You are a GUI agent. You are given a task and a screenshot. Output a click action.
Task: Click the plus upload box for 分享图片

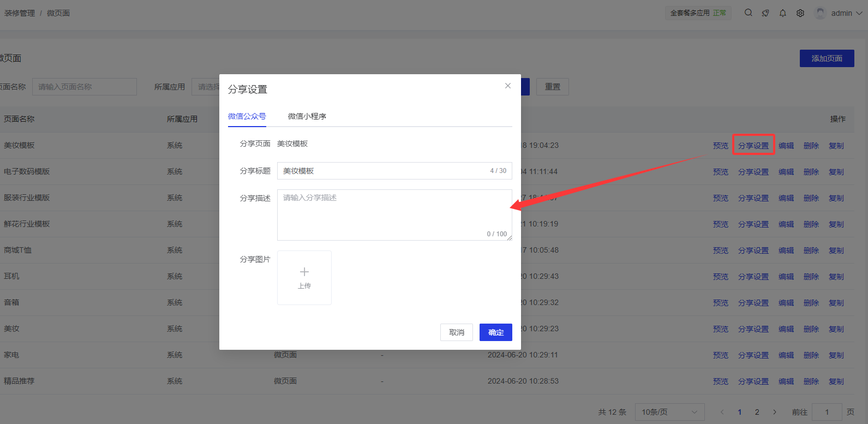click(x=304, y=278)
